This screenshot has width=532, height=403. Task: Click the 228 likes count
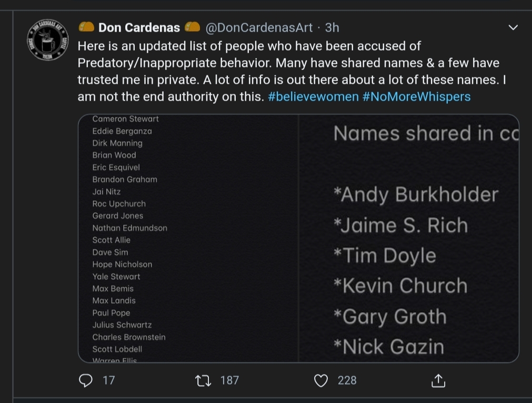[347, 380]
